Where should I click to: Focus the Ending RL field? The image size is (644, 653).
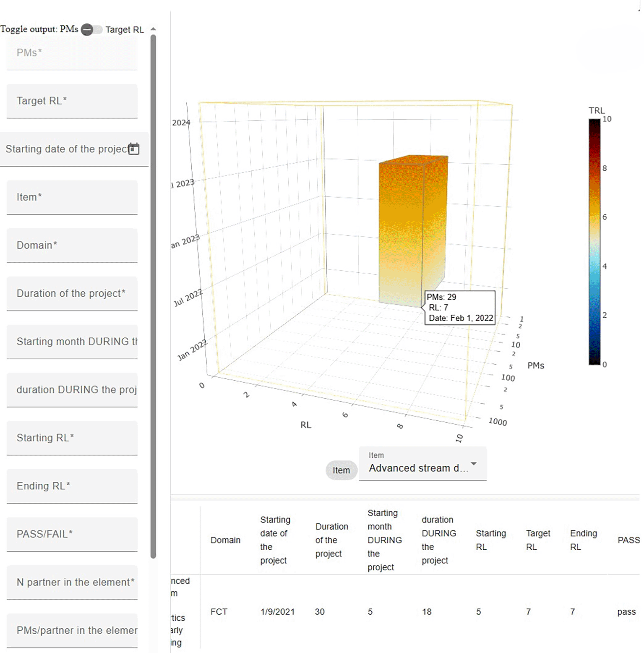(72, 486)
